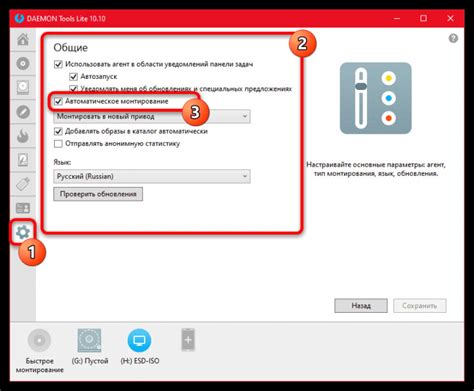Select the virtual drive sidebar icon

(x=23, y=87)
